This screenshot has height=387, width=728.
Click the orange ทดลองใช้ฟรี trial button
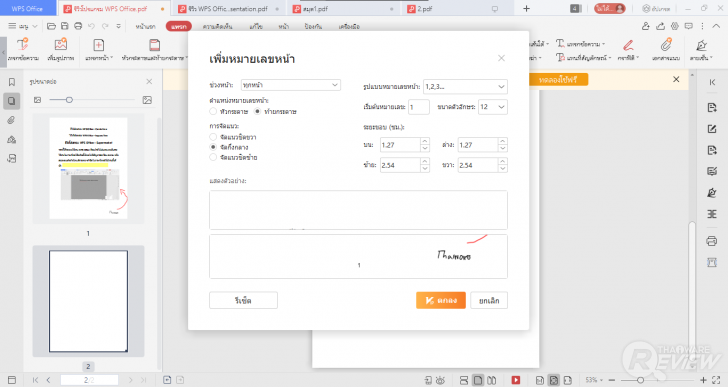(559, 80)
